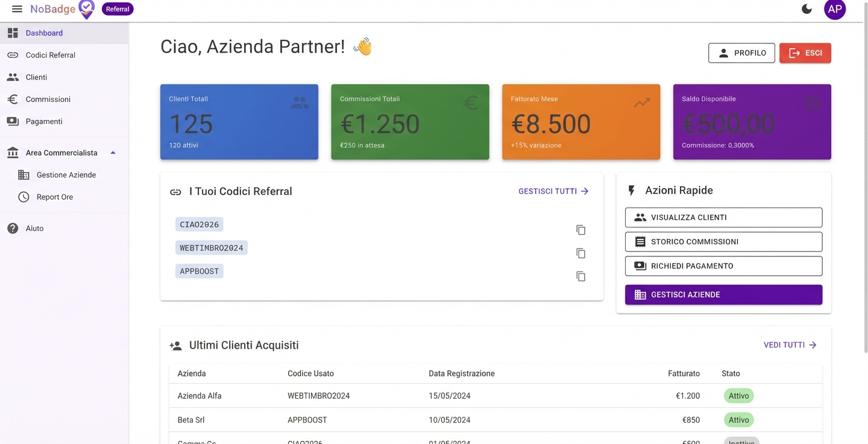Open Clienti from the sidebar
The image size is (868, 444).
[36, 77]
